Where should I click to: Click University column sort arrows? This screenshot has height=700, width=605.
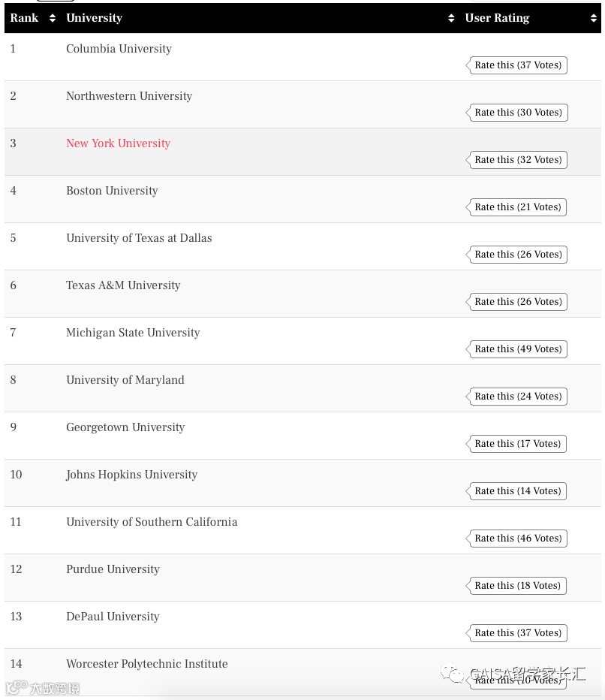(451, 18)
